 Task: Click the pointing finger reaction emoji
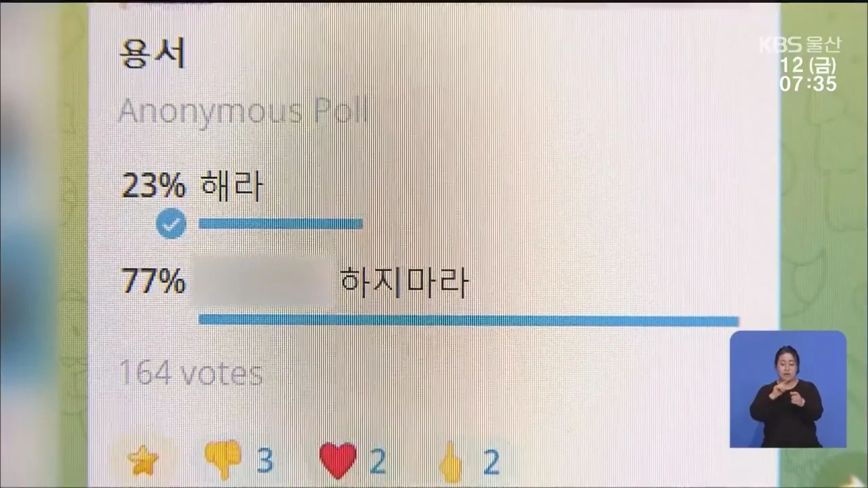(x=452, y=461)
